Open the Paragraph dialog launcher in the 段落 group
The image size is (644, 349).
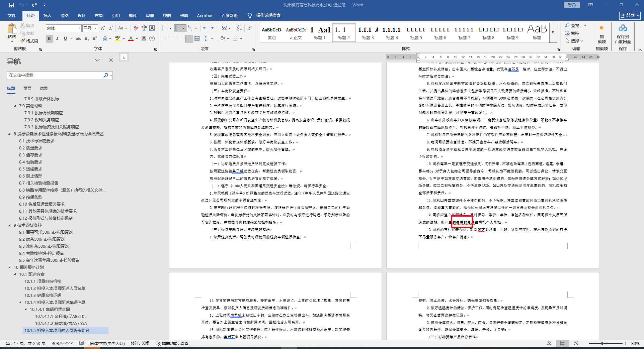(x=253, y=49)
